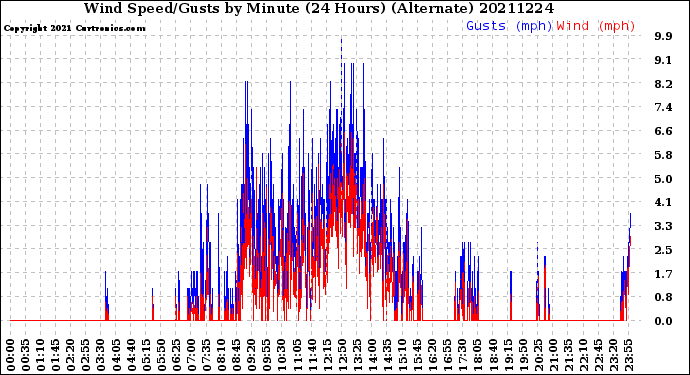This screenshot has width=690, height=375.
Task: Click the 18:05 time axis label
Action: tap(477, 355)
